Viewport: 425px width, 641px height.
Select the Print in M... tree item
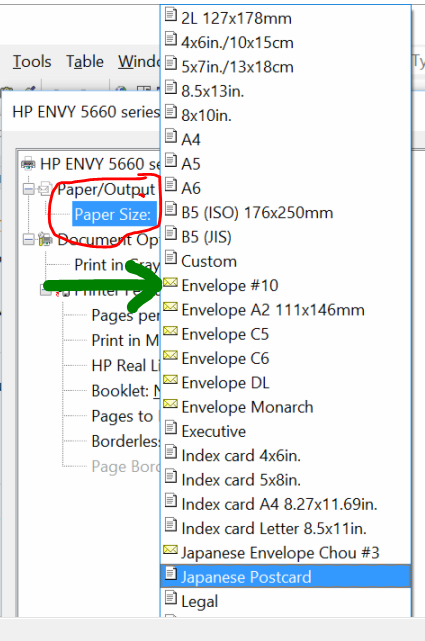[125, 341]
